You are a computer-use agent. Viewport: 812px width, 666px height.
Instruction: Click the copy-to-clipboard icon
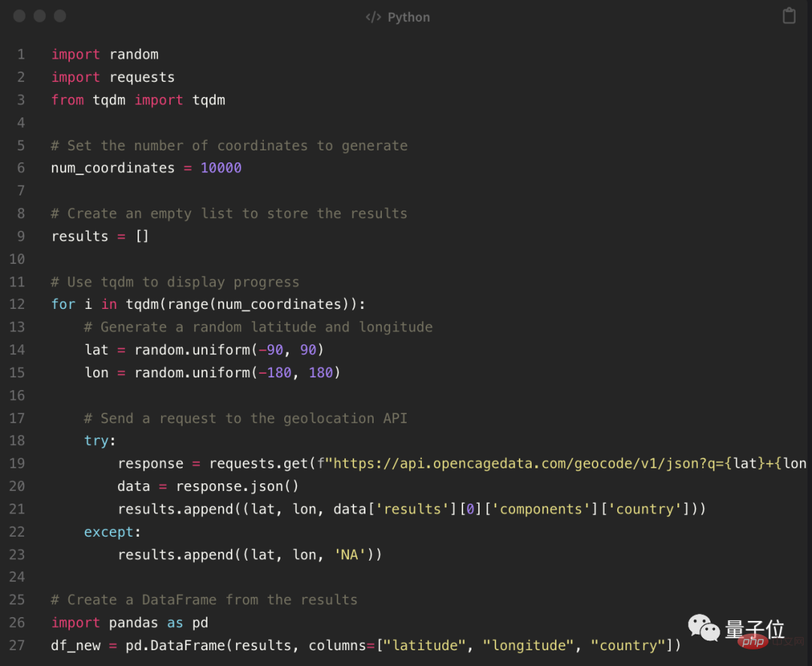pyautogui.click(x=789, y=16)
